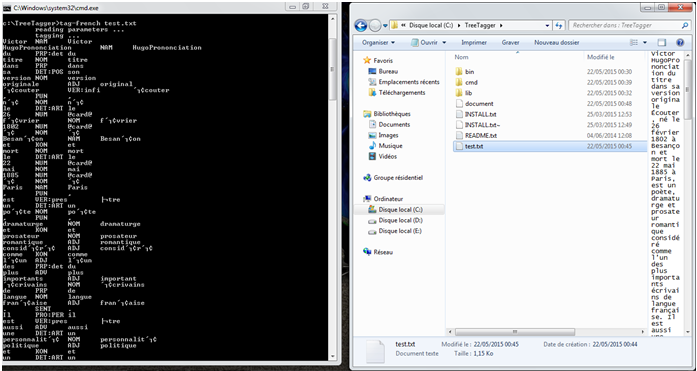The image size is (697, 371).
Task: Select the Favoris star entry
Action: pos(377,60)
